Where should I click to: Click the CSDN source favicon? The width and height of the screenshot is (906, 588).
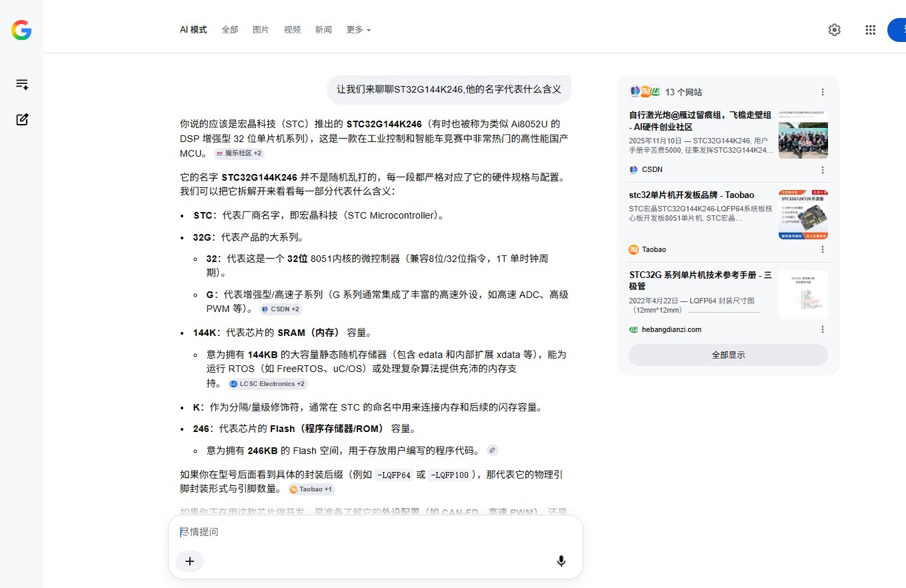pos(633,170)
